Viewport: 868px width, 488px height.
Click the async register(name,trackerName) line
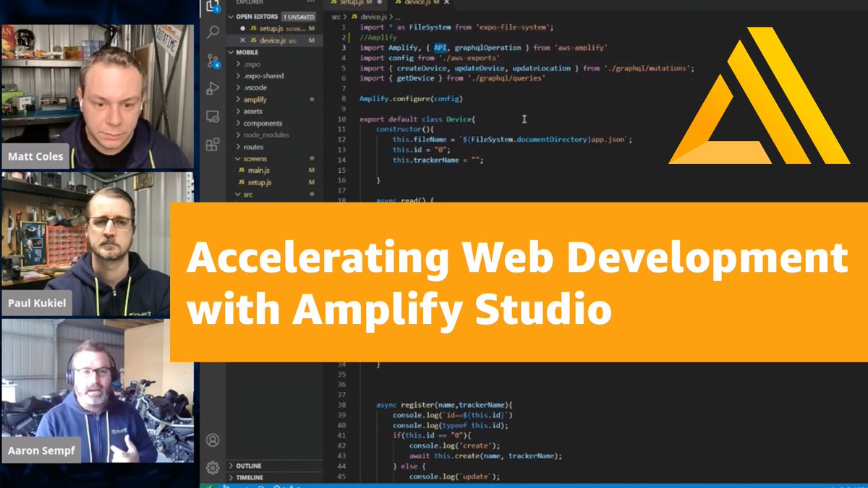[445, 405]
